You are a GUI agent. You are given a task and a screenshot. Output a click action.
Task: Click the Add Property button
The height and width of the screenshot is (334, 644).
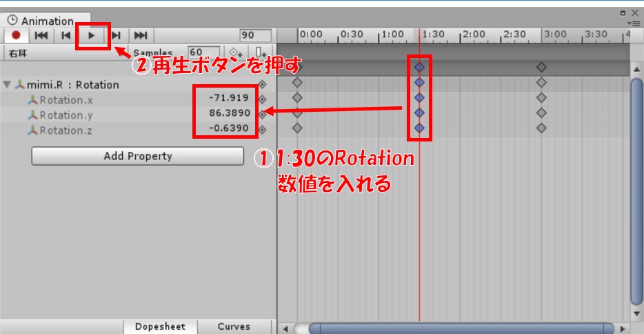[138, 156]
